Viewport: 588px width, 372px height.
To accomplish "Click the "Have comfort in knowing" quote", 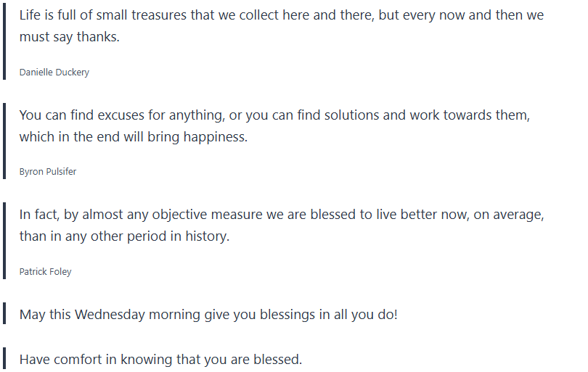I will 160,359.
